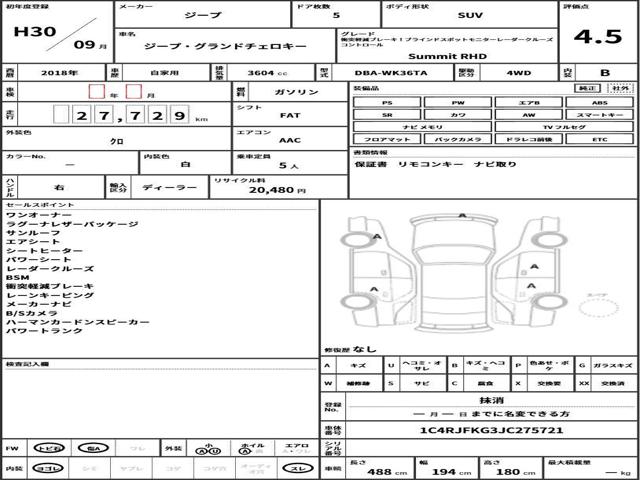Select the SR sunroof equipment box

point(387,115)
